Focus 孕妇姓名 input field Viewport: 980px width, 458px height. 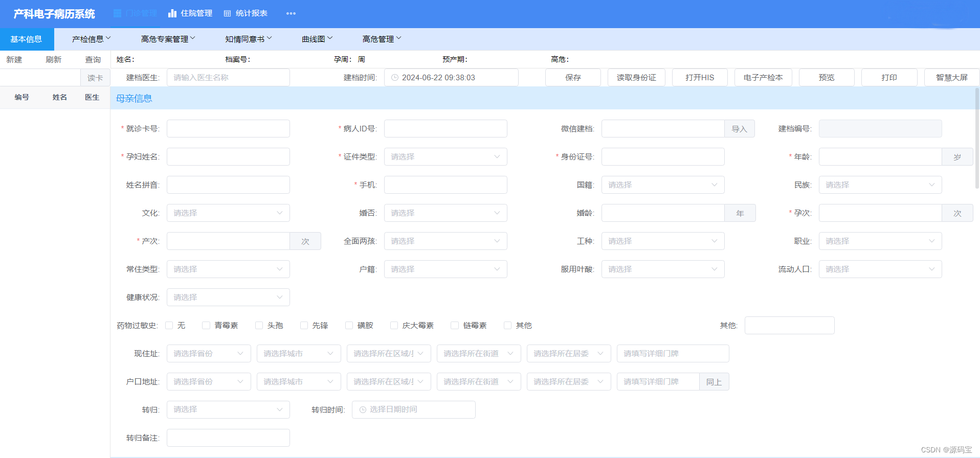[228, 157]
